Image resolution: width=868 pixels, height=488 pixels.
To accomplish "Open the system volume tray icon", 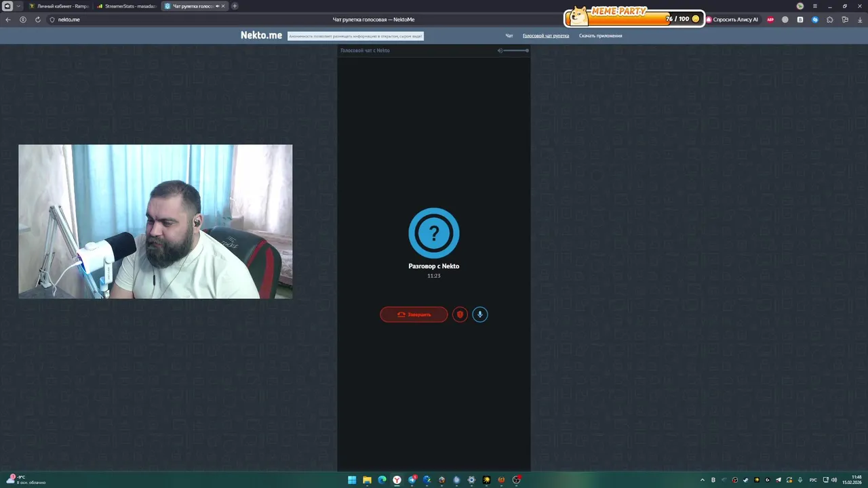I will click(834, 480).
